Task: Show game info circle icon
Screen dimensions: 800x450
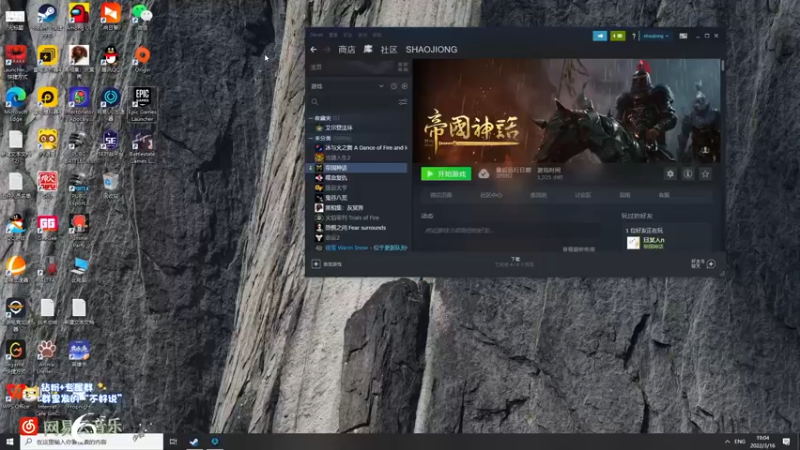Action: (x=688, y=174)
